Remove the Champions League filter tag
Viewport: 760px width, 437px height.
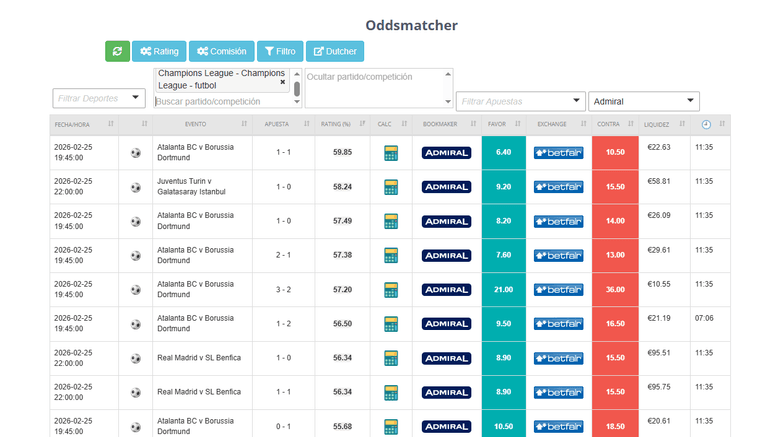click(282, 83)
